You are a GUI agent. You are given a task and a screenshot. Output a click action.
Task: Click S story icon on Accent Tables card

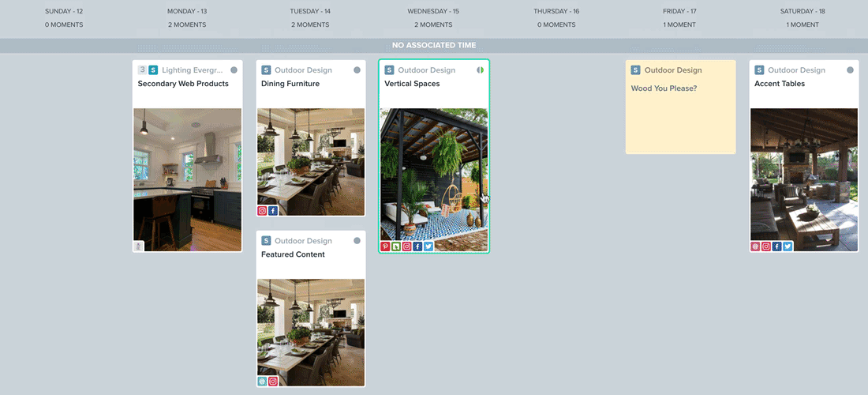point(759,70)
